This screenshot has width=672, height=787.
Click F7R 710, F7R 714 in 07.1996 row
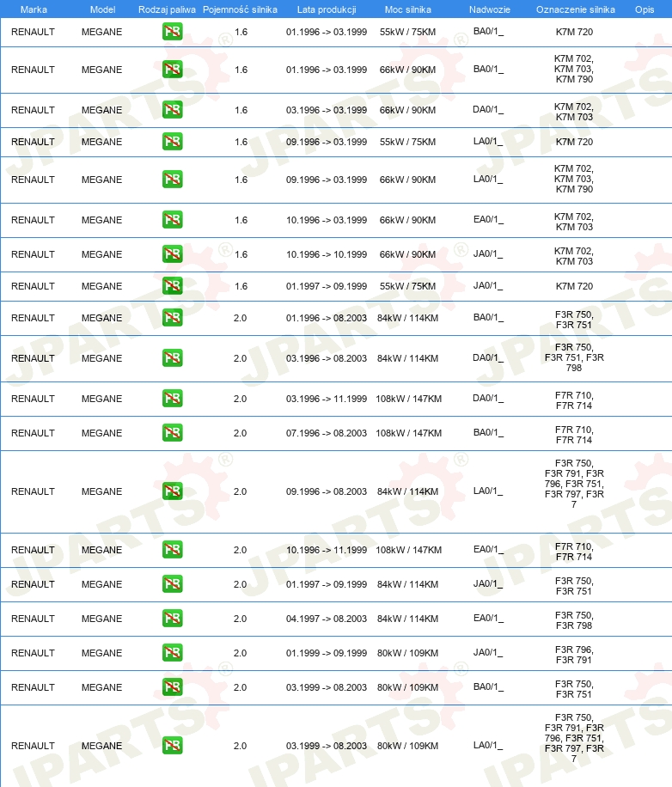point(574,435)
